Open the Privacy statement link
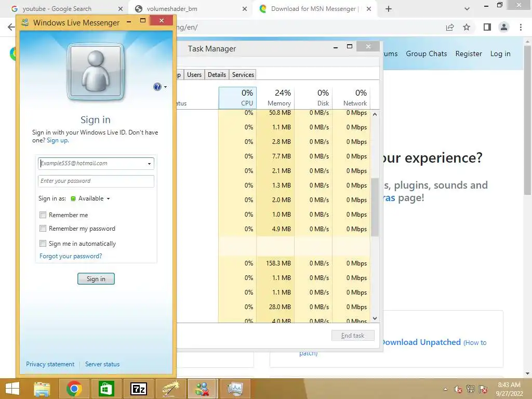The image size is (532, 399). pos(50,364)
